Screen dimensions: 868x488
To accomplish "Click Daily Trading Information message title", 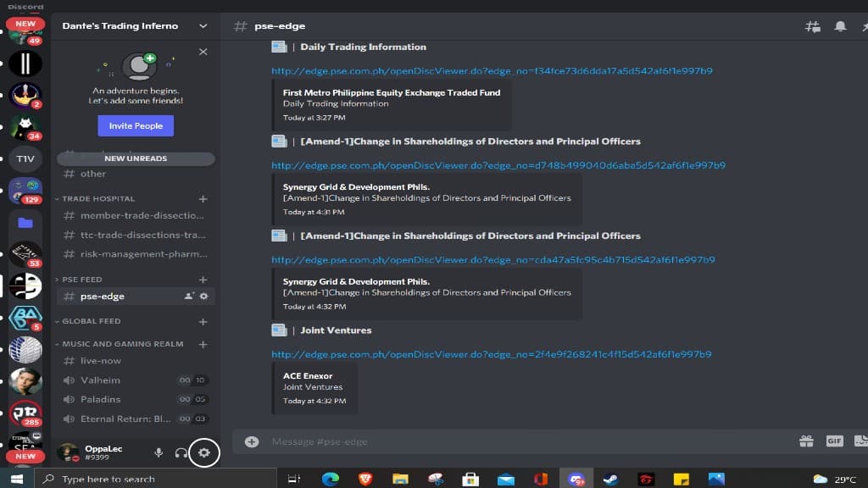I will coord(363,47).
